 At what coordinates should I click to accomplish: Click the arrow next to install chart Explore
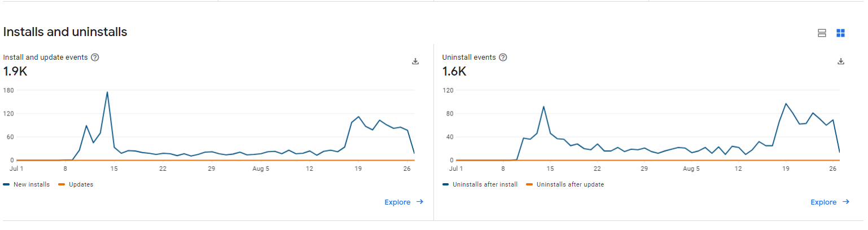pos(419,202)
